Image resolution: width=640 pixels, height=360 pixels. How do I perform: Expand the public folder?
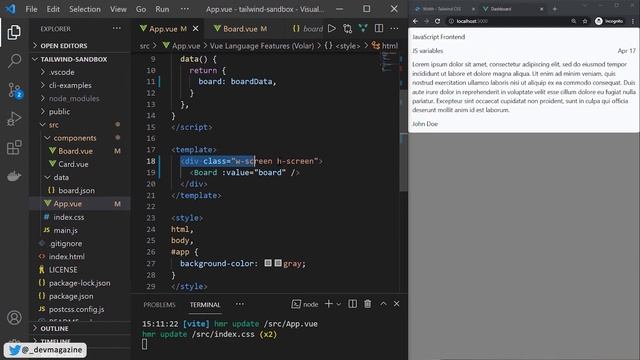pos(59,111)
